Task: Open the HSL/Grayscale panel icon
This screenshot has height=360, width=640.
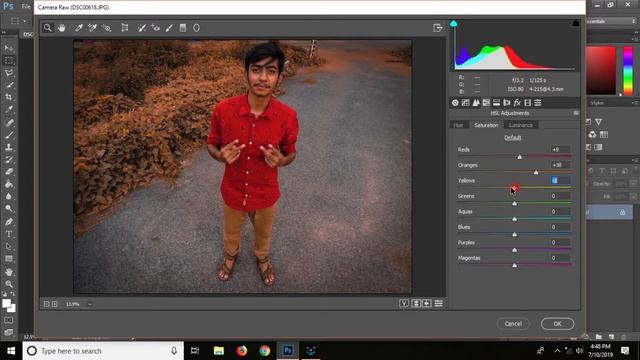Action: click(486, 103)
